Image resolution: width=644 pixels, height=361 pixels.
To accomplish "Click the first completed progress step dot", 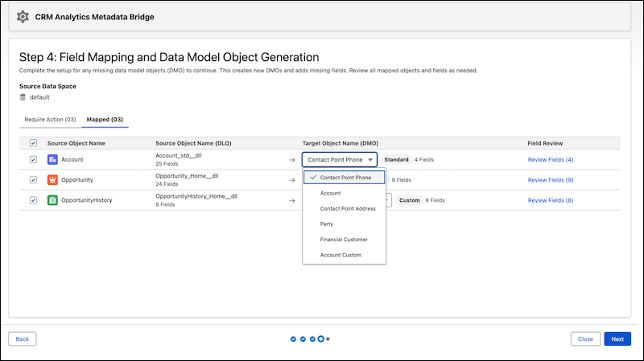I will tap(293, 338).
